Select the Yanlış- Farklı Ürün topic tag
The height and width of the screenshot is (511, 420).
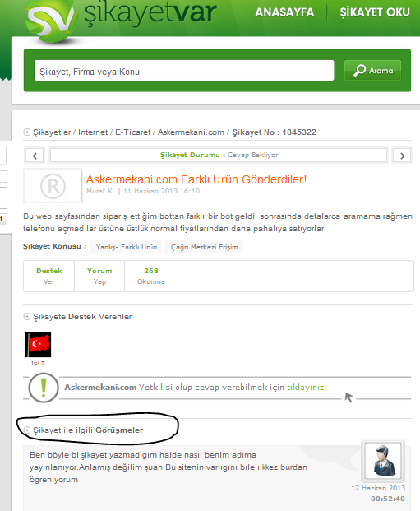pos(127,247)
